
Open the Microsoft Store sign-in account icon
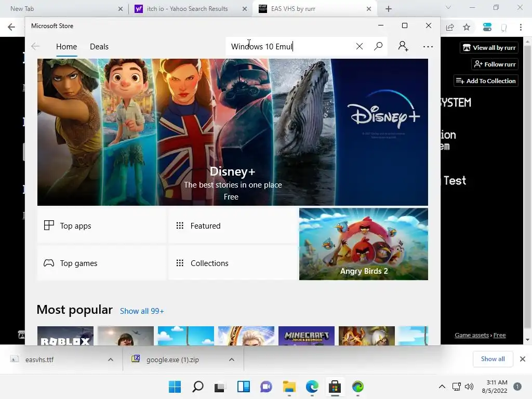click(x=403, y=46)
